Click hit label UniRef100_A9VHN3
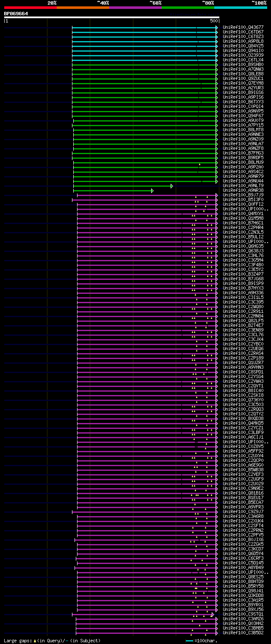Viewport: 271px width, 644px height. 243,367
